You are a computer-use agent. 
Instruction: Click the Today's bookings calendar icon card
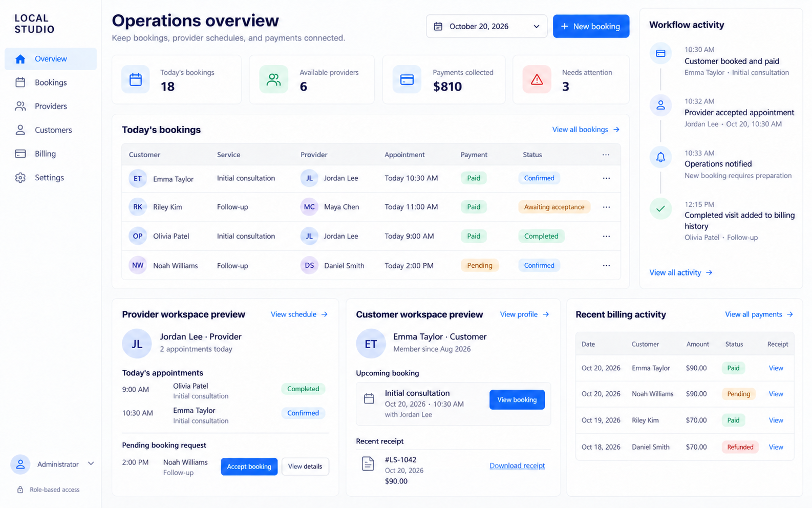tap(136, 79)
